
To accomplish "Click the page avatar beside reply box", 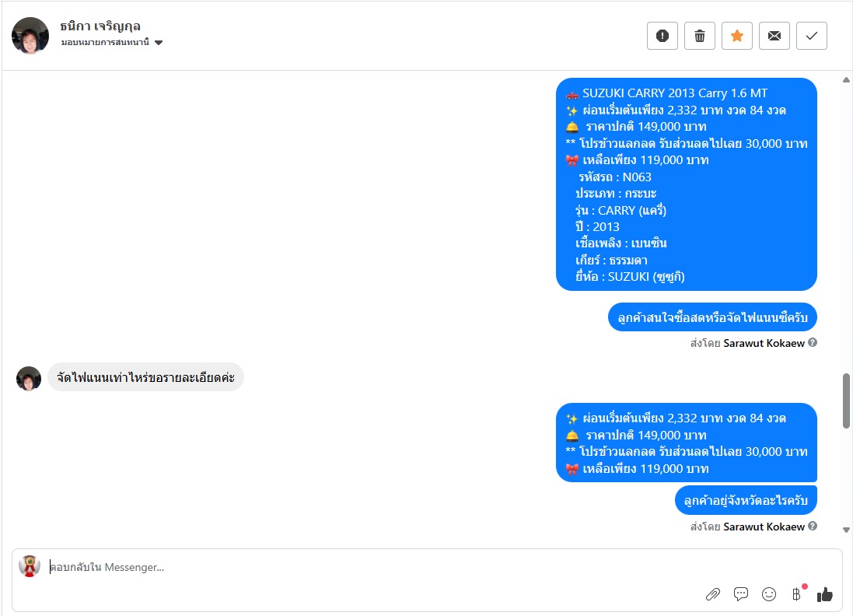I will [30, 566].
